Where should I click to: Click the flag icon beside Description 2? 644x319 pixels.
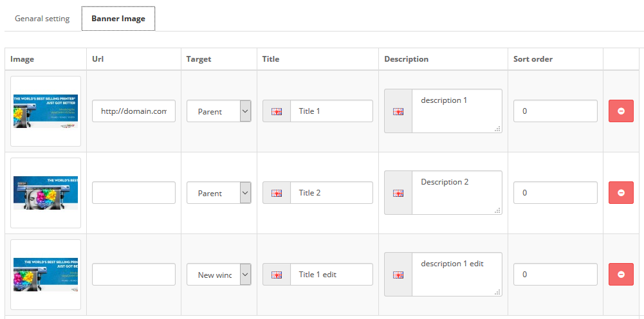(398, 193)
